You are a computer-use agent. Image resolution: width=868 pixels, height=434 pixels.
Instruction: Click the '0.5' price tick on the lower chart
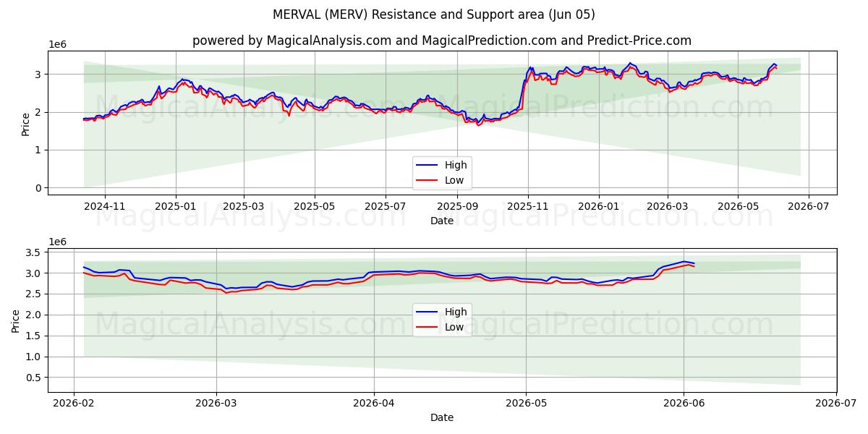(x=35, y=378)
